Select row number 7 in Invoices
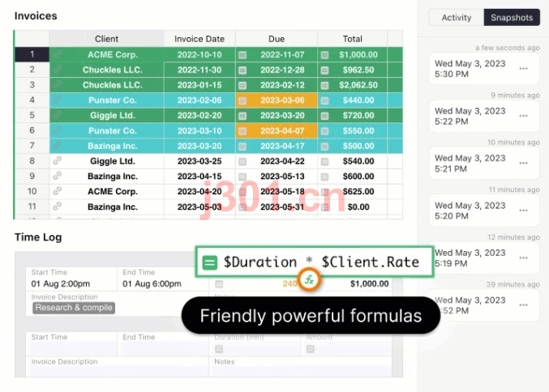 pos(32,146)
